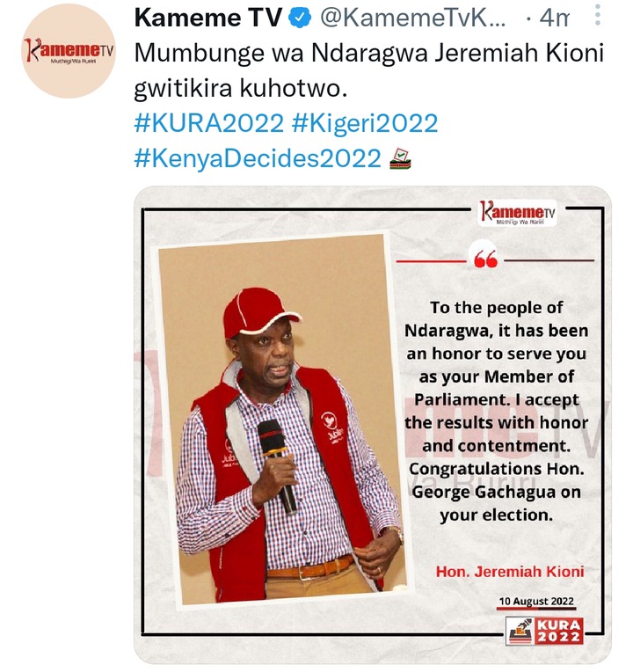Viewport: 633px width, 672px height.
Task: Click the red 'Hon. Jeremiah Kioni' caption
Action: click(x=510, y=572)
